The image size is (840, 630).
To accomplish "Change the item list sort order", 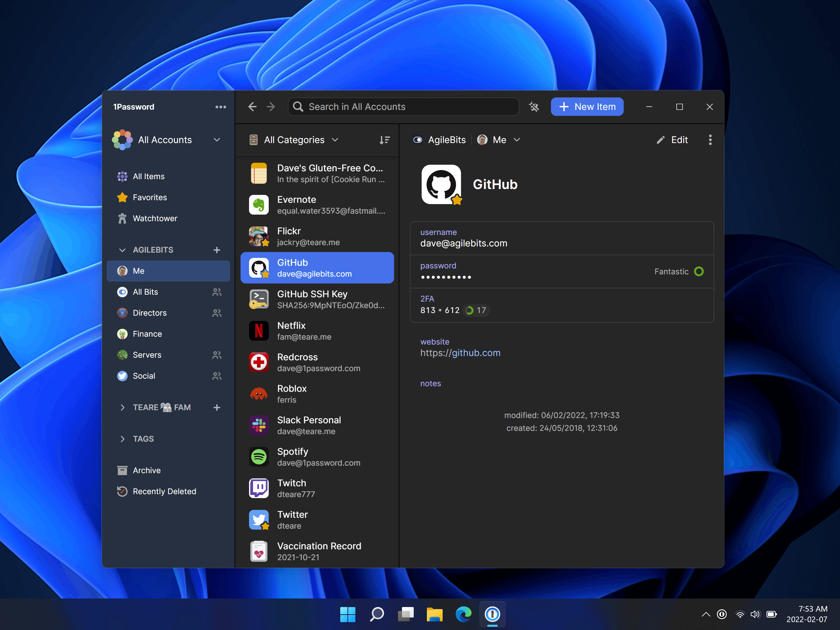I will click(x=385, y=140).
